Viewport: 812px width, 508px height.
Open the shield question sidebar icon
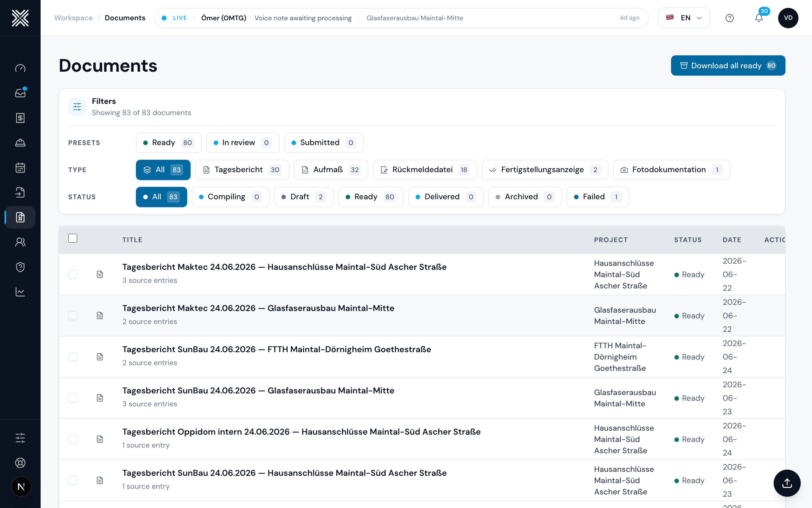20,267
